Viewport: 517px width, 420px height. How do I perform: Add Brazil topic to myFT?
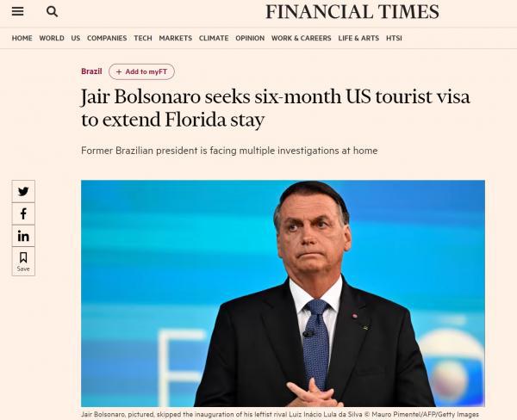pos(141,71)
